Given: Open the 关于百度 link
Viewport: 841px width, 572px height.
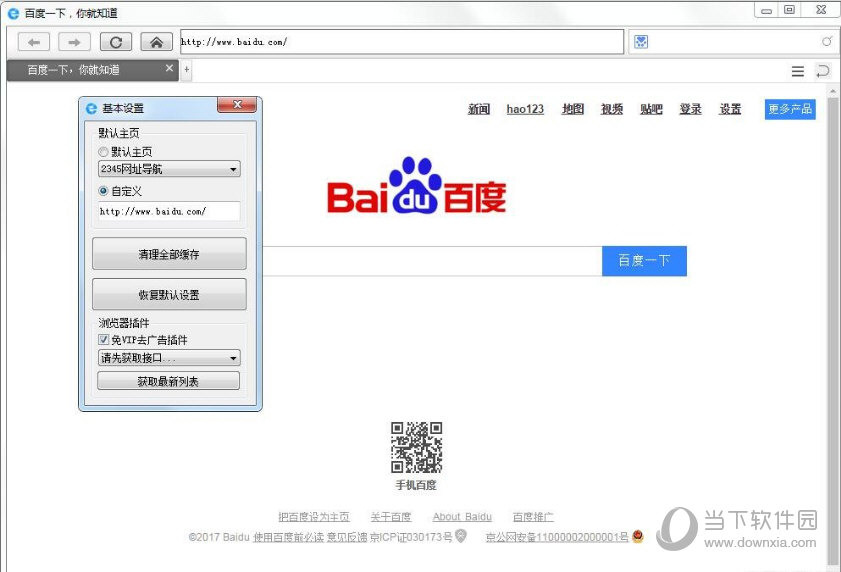Looking at the screenshot, I should [390, 517].
